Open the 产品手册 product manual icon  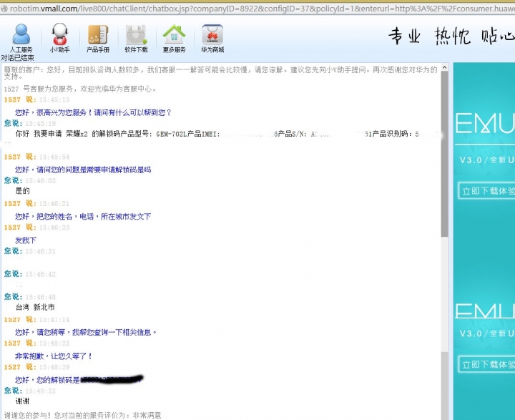98,39
